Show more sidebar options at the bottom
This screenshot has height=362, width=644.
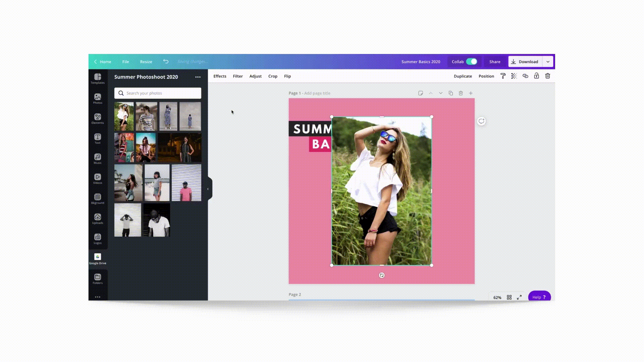click(98, 297)
